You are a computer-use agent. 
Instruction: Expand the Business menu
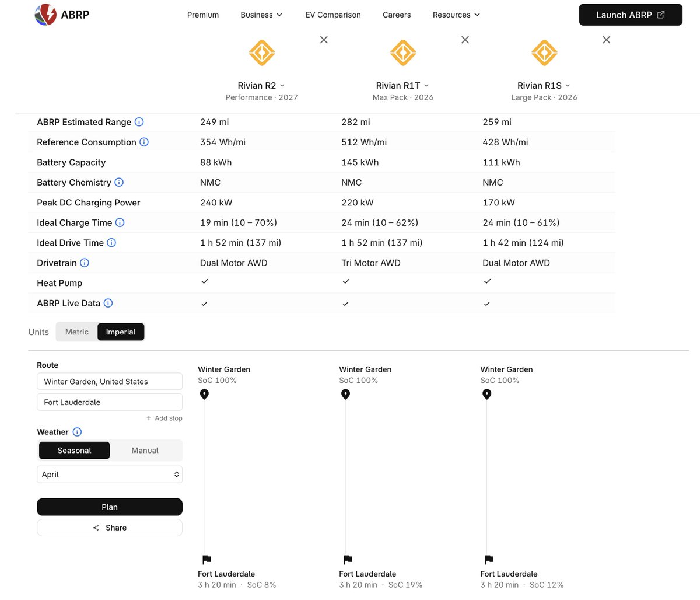261,15
